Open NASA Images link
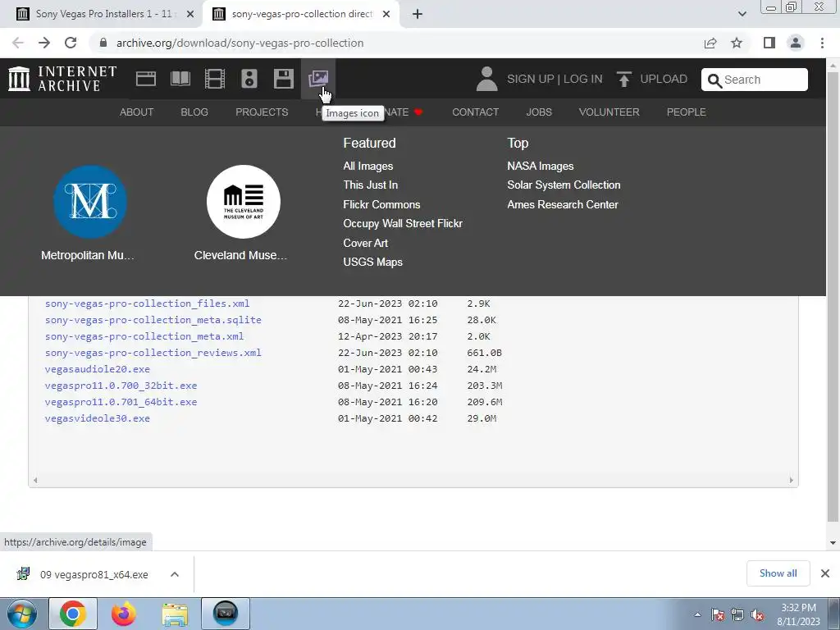This screenshot has width=840, height=630. pos(540,166)
